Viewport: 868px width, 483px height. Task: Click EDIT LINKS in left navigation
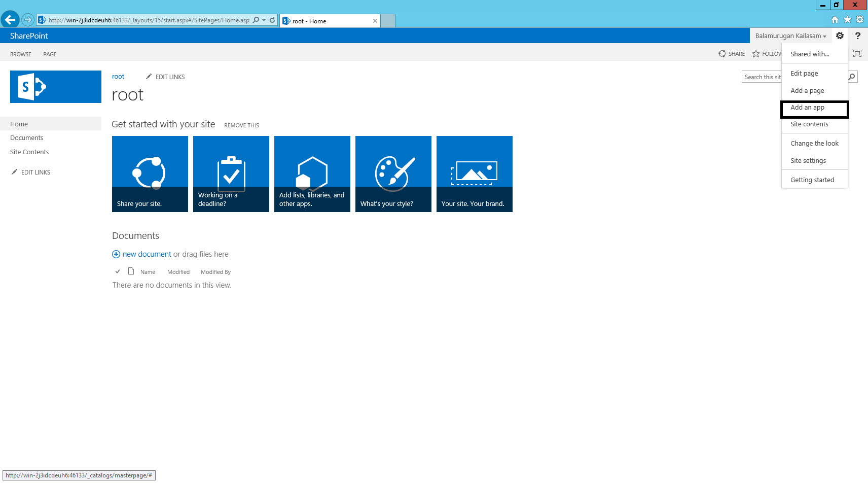(x=31, y=172)
